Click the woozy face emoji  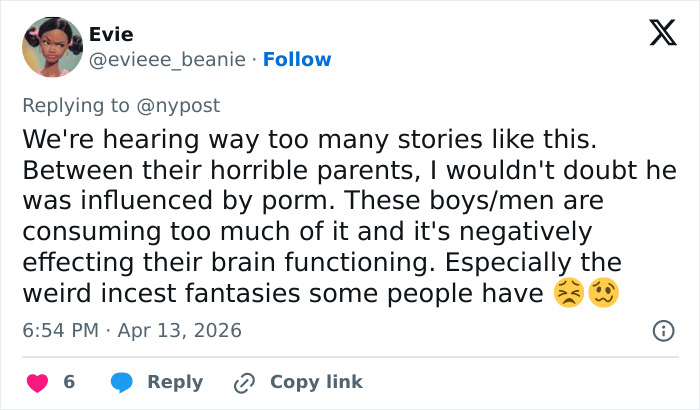[x=603, y=293]
